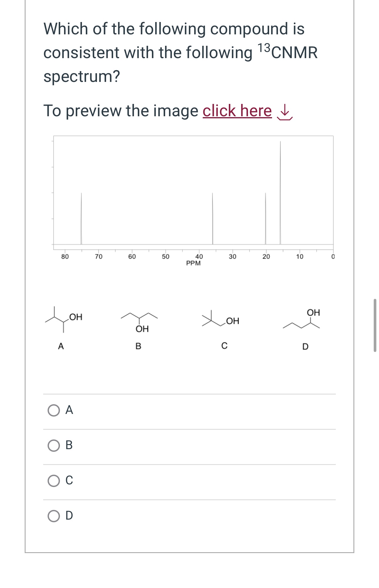379x588 pixels.
Task: Click structure D pentan-2-ol drawing
Action: (302, 319)
